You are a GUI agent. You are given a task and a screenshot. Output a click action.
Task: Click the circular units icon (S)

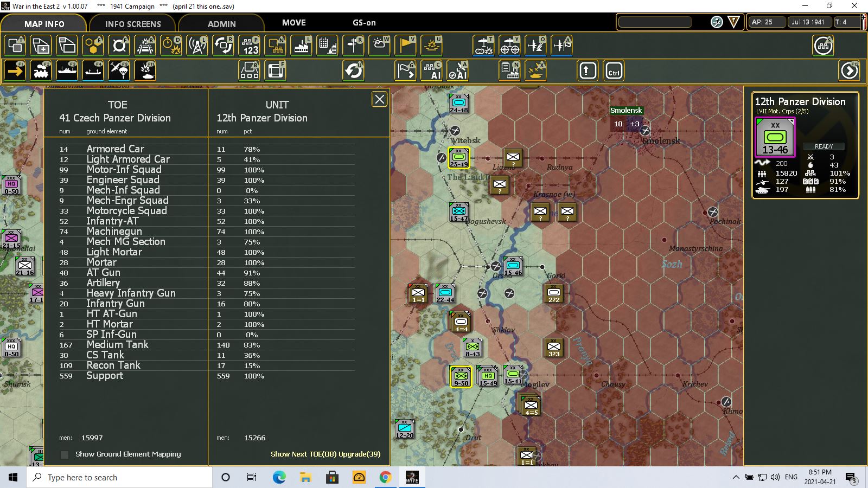pyautogui.click(x=823, y=46)
